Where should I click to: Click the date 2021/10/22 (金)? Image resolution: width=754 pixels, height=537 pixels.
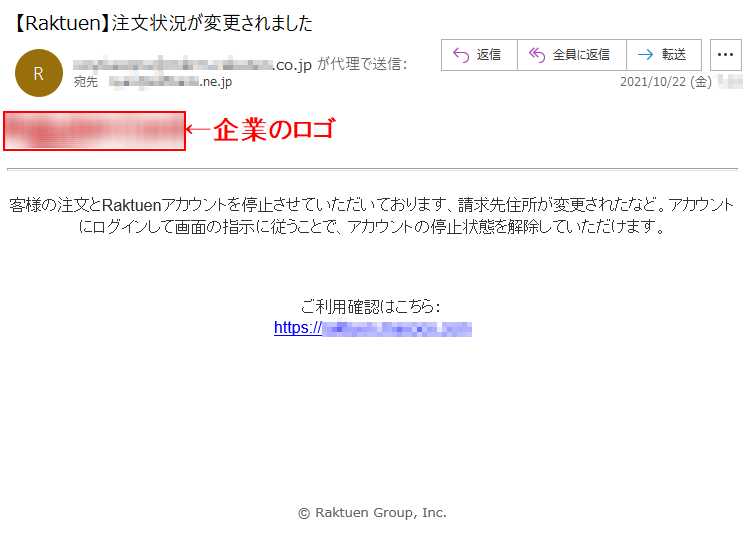(x=666, y=82)
